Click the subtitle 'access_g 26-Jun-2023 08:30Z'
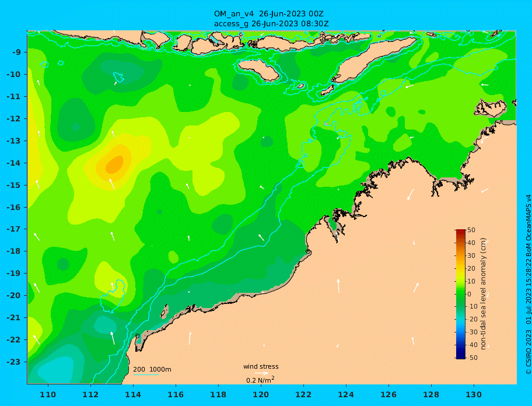 pos(271,24)
